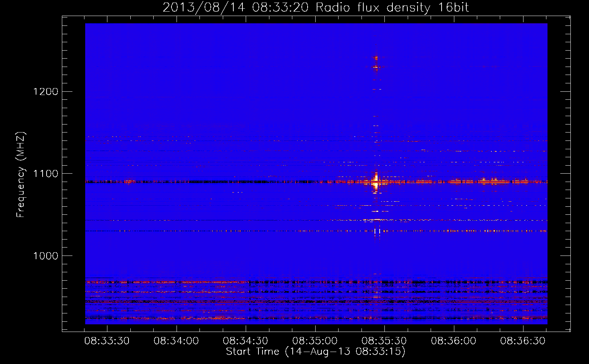Click the plot title "2013/08/14 08:33:20 Radio flux density 16bit"

pos(316,7)
